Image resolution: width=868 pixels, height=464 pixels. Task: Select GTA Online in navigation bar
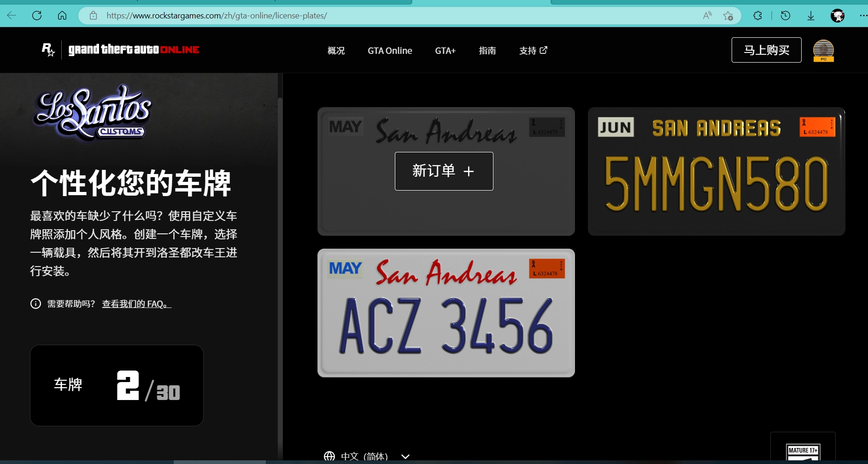coord(390,51)
